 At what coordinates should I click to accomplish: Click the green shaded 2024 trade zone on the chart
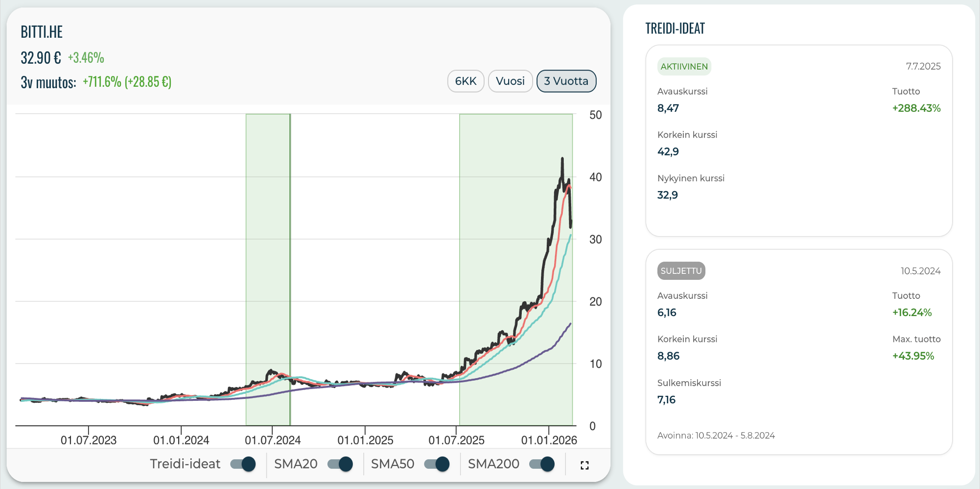pyautogui.click(x=267, y=245)
